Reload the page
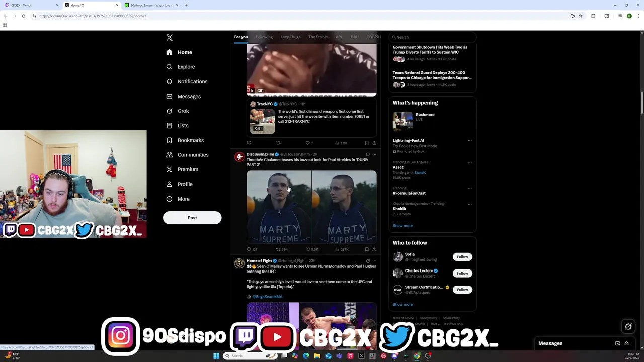Screen dimensions: 644x362 (23, 16)
